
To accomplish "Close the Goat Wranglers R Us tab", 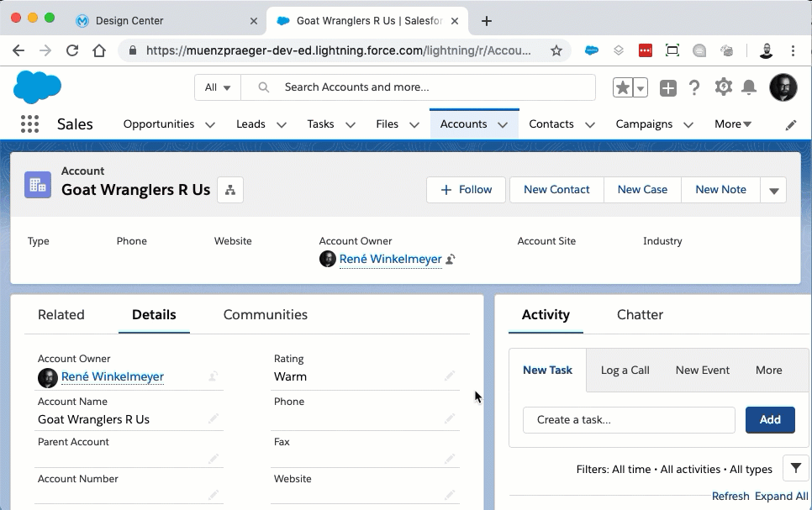I will [455, 21].
